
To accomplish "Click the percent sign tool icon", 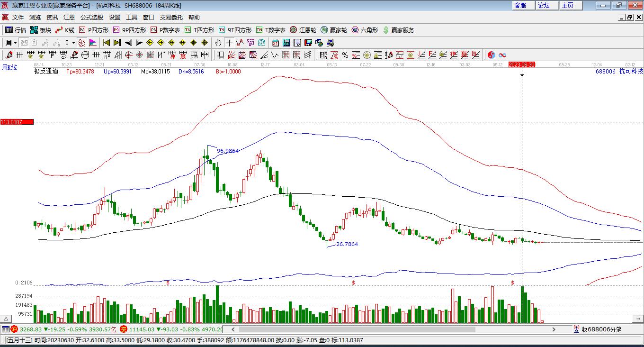I will tap(345, 55).
